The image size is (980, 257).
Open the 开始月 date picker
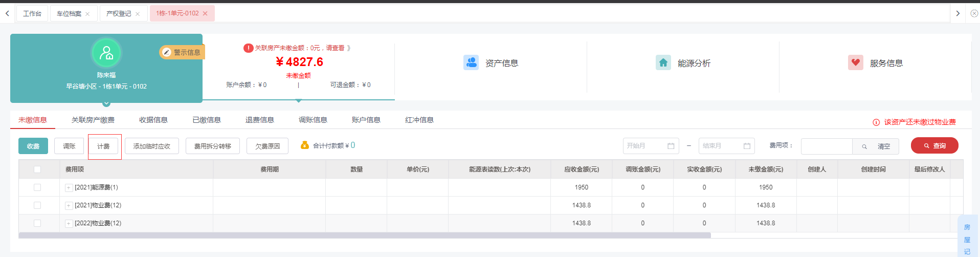[651, 146]
